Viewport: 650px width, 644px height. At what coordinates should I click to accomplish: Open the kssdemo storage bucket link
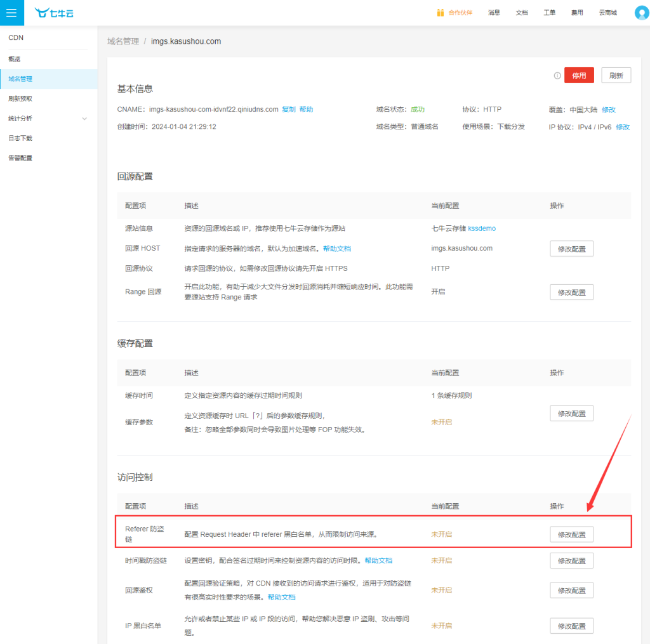coord(482,228)
